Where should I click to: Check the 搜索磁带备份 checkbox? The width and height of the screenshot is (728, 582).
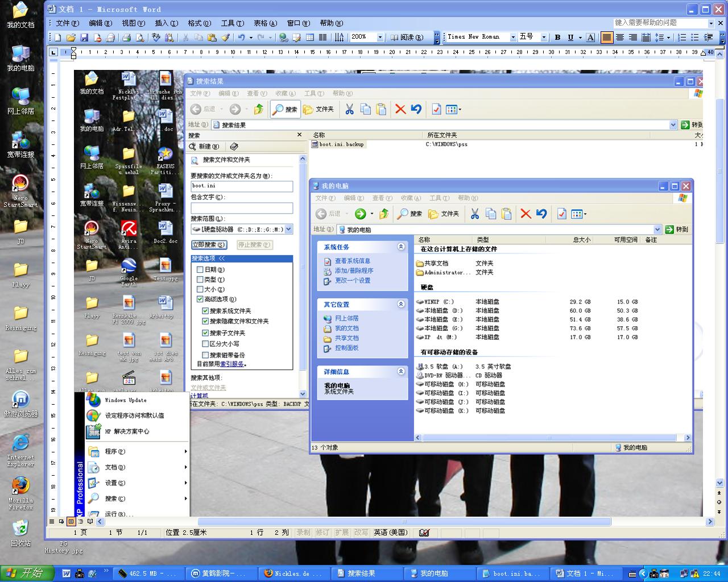(205, 355)
